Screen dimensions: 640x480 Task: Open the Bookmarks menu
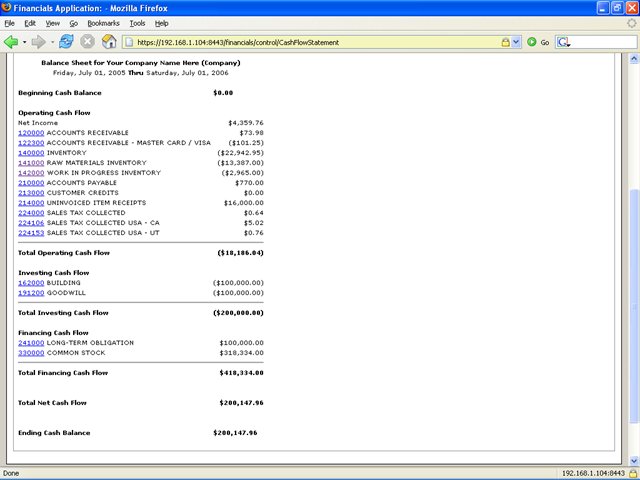coord(102,22)
